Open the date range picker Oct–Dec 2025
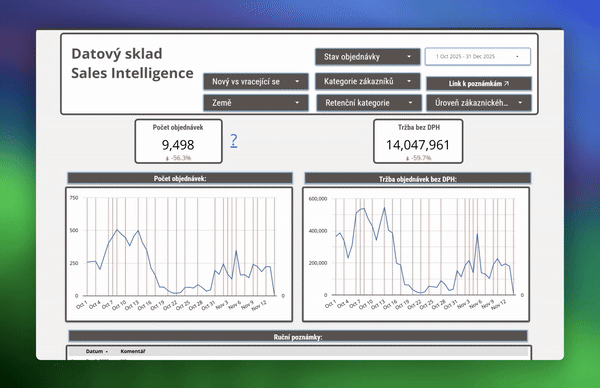The image size is (600, 388). tap(478, 57)
